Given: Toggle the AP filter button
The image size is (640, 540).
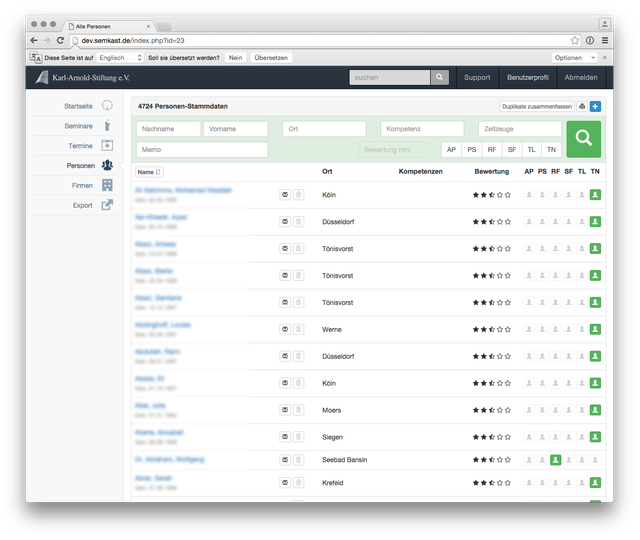Looking at the screenshot, I should [452, 150].
